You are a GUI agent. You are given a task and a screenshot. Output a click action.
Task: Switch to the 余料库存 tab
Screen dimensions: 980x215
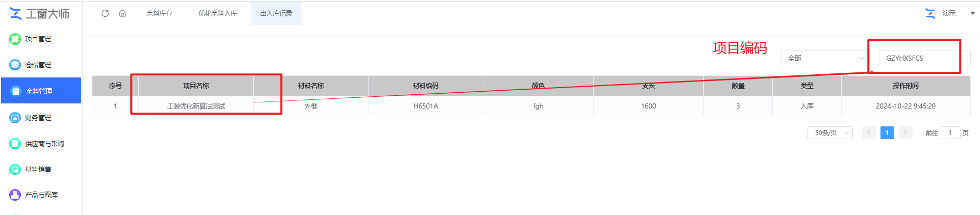[159, 13]
